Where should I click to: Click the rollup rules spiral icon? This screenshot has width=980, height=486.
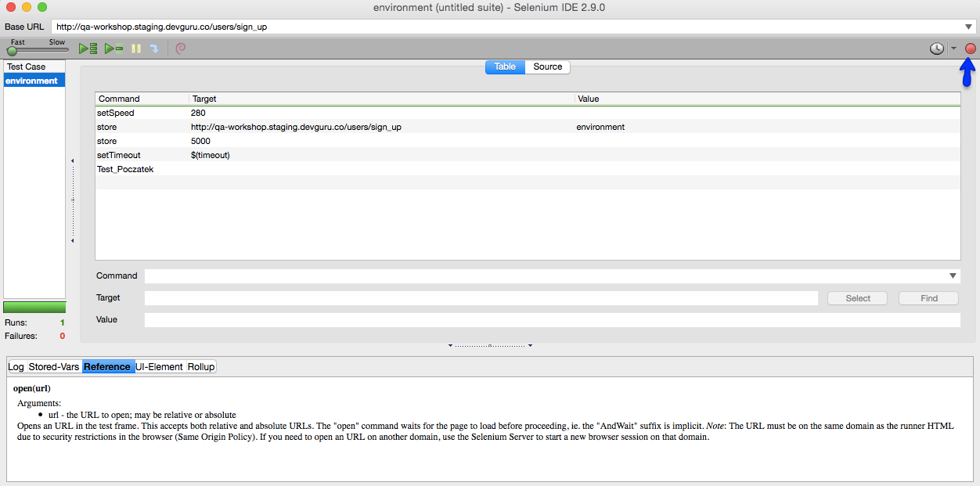tap(181, 49)
